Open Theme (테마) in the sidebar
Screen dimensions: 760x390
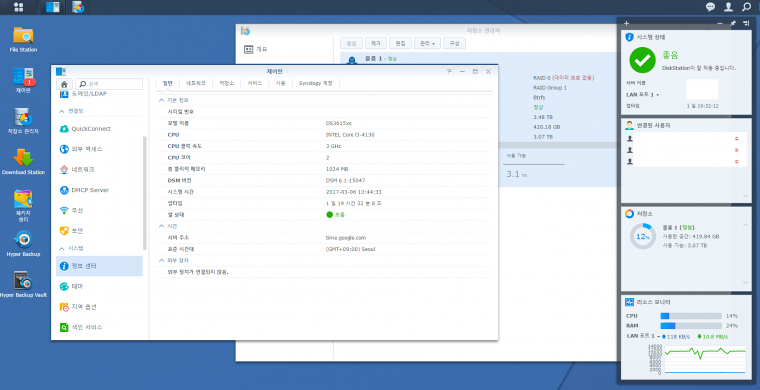coord(99,286)
